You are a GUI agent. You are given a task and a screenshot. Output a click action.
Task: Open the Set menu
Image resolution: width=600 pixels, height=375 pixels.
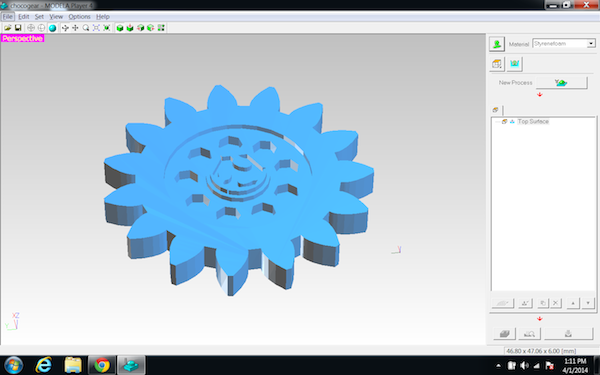(x=39, y=16)
